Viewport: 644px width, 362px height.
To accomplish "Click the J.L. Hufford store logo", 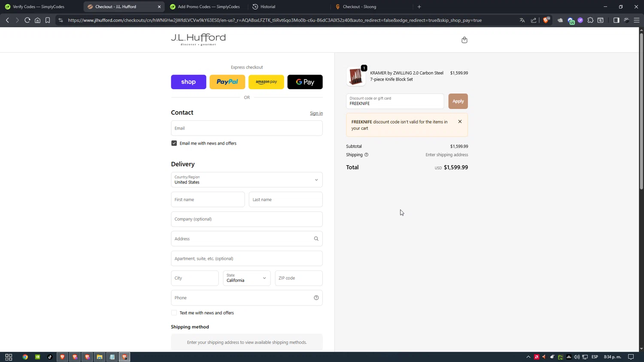I will pos(198,39).
